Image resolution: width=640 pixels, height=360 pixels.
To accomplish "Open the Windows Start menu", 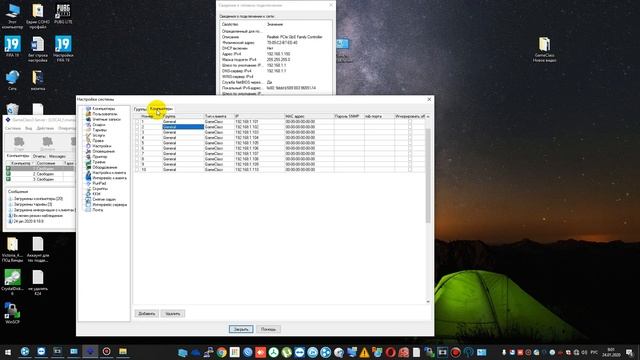I will tap(7, 352).
